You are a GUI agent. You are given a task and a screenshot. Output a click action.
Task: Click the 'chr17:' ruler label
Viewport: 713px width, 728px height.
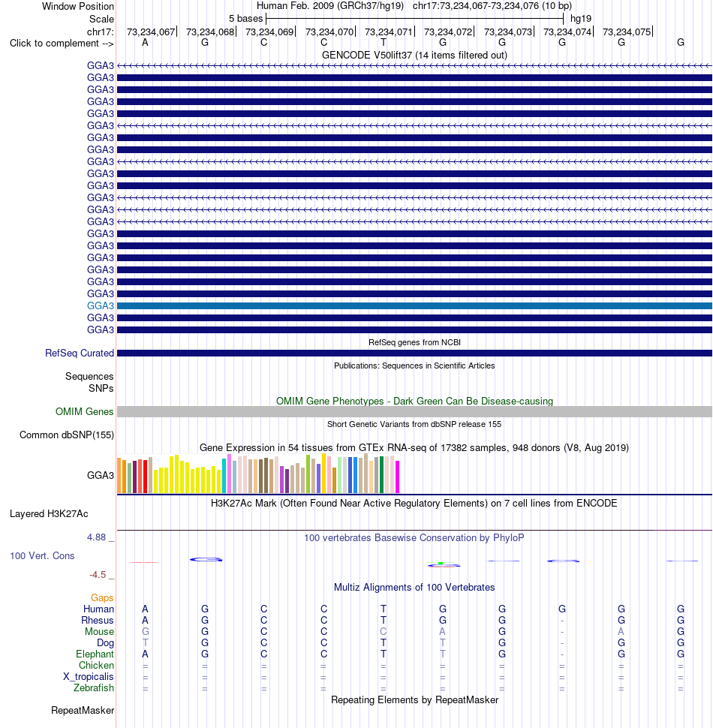coord(101,32)
